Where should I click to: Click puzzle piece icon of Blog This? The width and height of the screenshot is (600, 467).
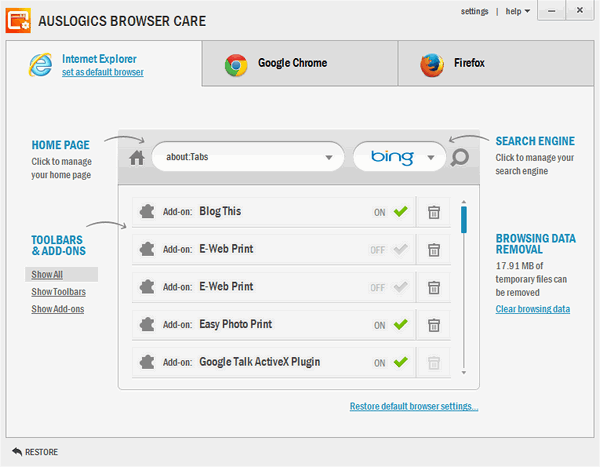[x=147, y=211]
